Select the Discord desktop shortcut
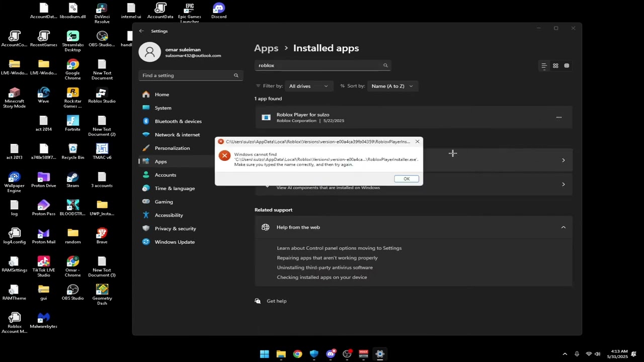 pos(219,11)
